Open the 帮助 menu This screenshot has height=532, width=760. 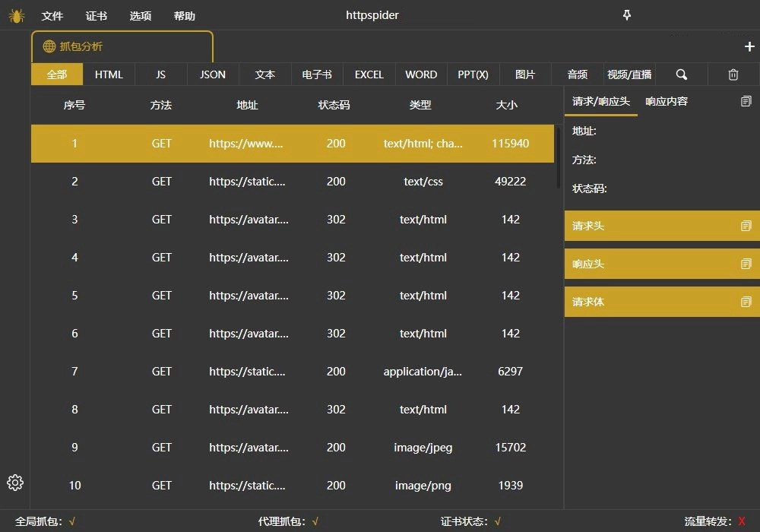(x=185, y=16)
